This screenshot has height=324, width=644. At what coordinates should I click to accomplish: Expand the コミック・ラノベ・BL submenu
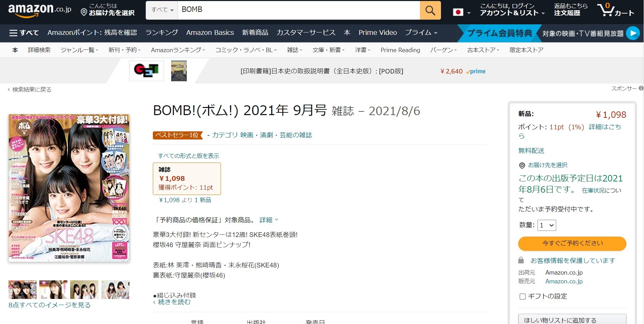[246, 50]
